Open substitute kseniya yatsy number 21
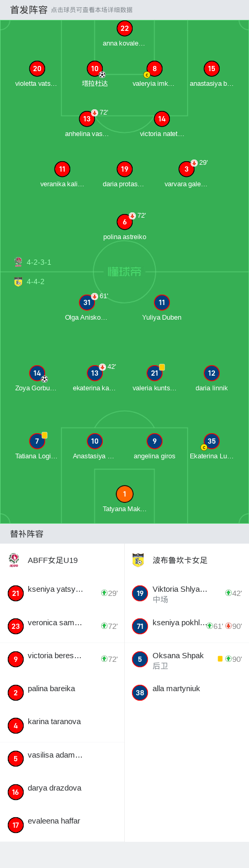Viewport: 249px width, 868px height. click(62, 593)
